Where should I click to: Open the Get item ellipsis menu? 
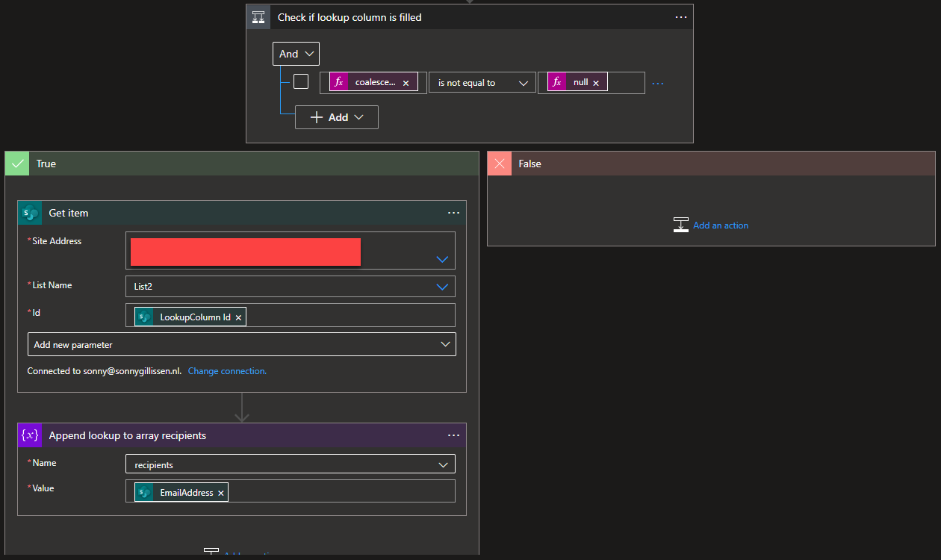click(x=453, y=213)
